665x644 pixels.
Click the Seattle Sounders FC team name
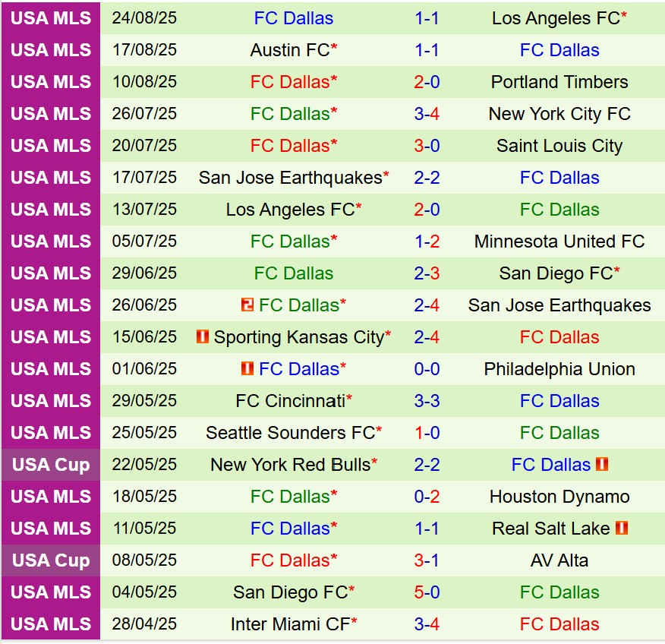(x=290, y=433)
